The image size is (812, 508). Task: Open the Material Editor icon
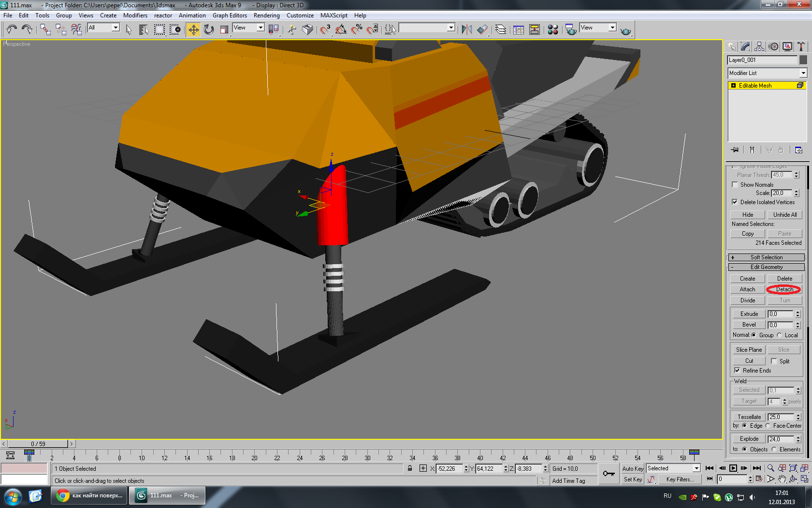pyautogui.click(x=553, y=30)
